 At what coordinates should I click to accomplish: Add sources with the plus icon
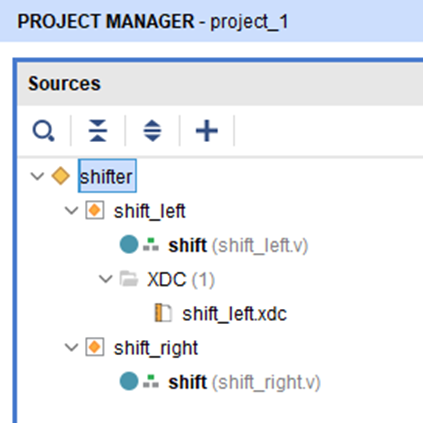(207, 131)
